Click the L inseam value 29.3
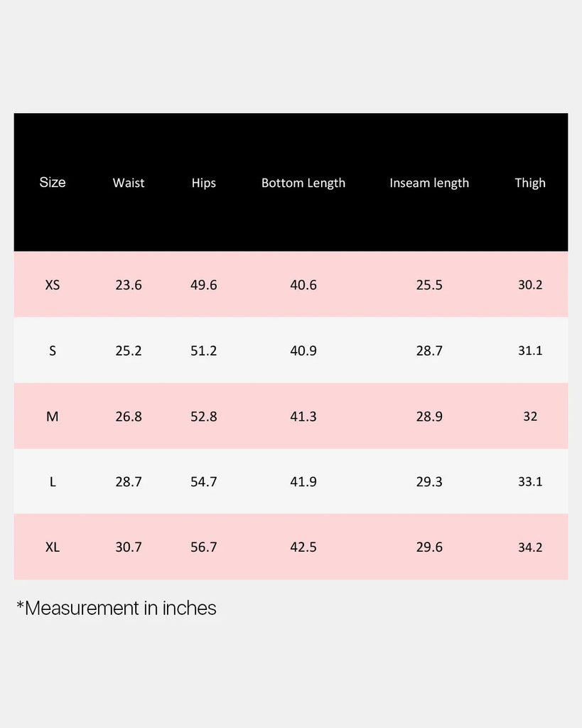Image resolution: width=582 pixels, height=728 pixels. tap(429, 482)
